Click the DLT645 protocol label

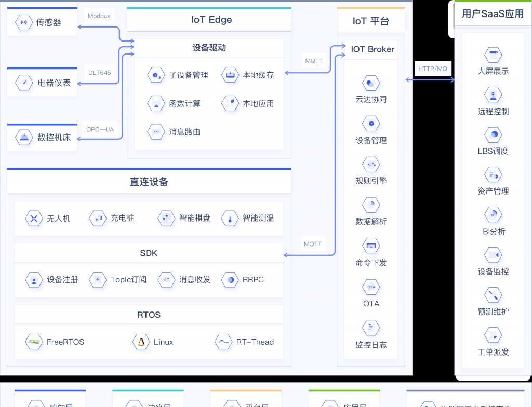tap(99, 73)
